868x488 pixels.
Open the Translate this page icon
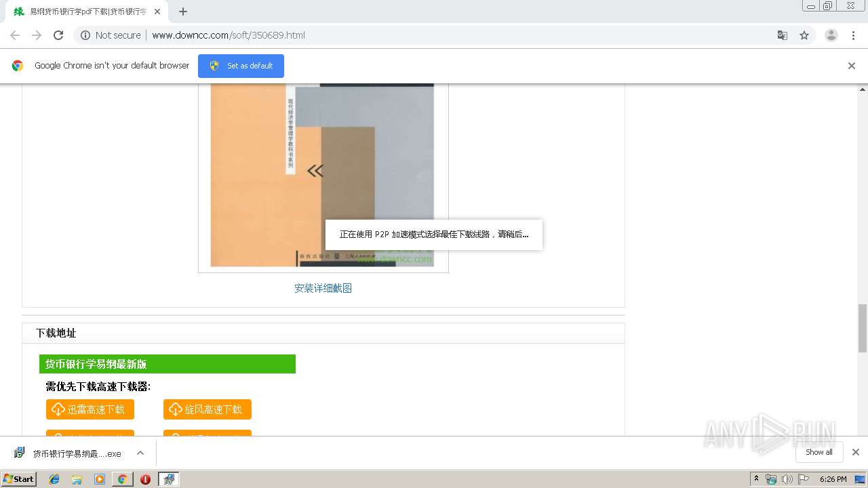[x=782, y=35]
